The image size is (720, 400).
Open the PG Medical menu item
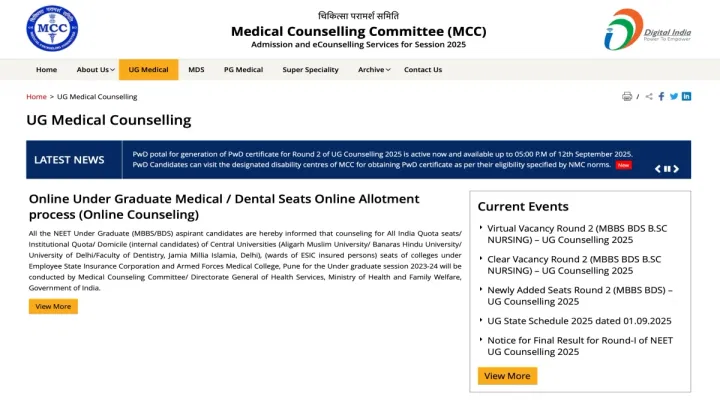(x=243, y=70)
